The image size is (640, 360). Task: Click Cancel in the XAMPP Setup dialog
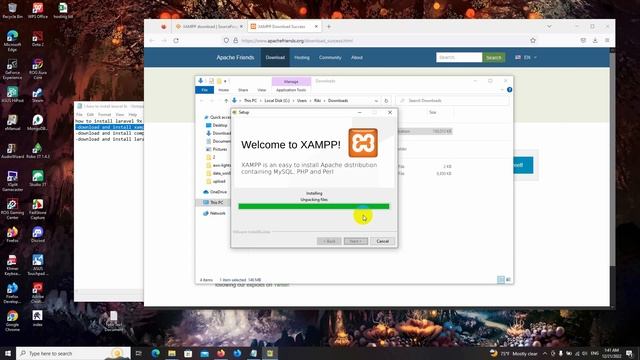[382, 241]
